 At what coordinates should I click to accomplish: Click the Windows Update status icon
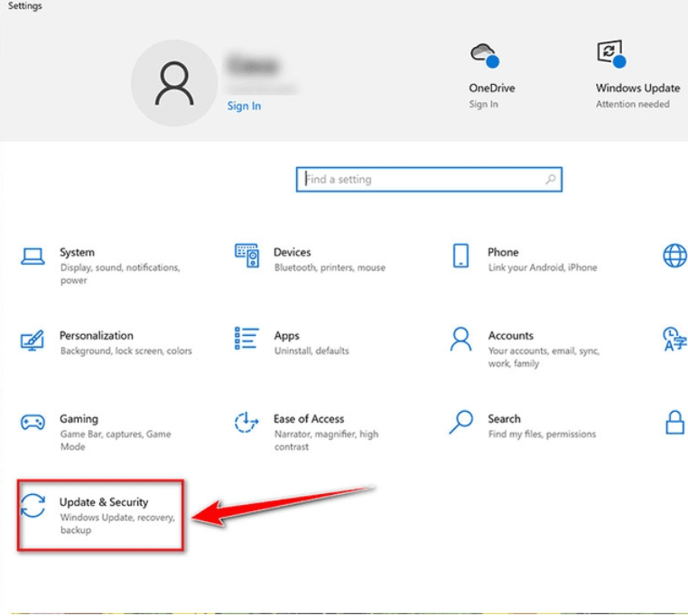point(611,54)
